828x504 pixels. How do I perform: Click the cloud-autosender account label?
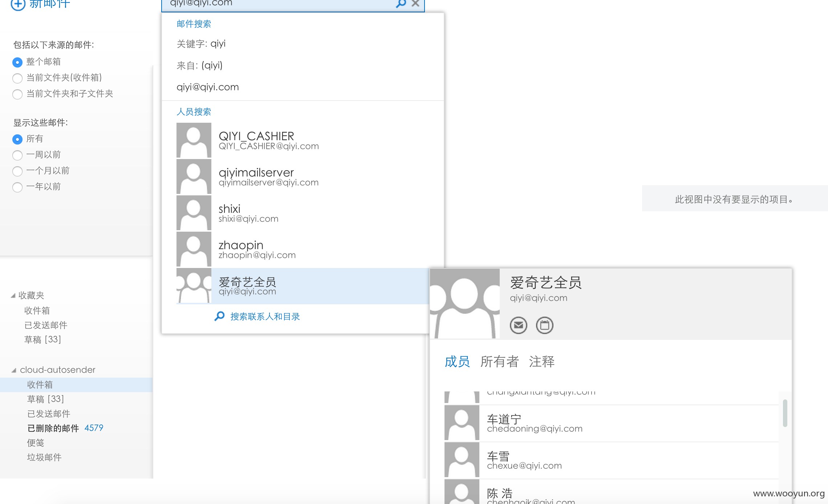pyautogui.click(x=58, y=370)
